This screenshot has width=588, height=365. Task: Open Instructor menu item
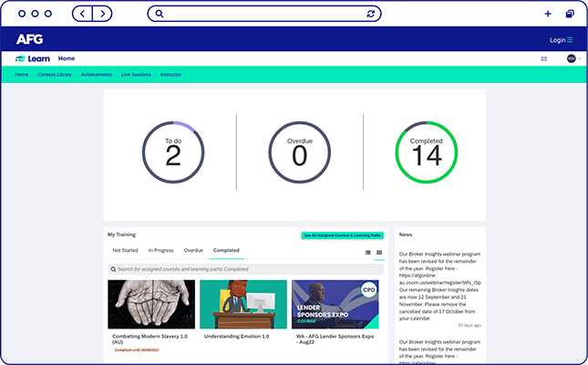tap(171, 74)
